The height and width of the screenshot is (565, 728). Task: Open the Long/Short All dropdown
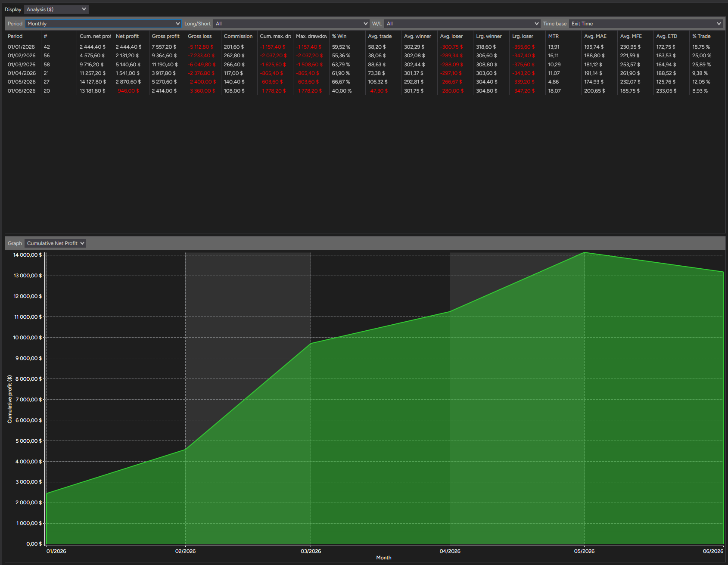(x=291, y=24)
